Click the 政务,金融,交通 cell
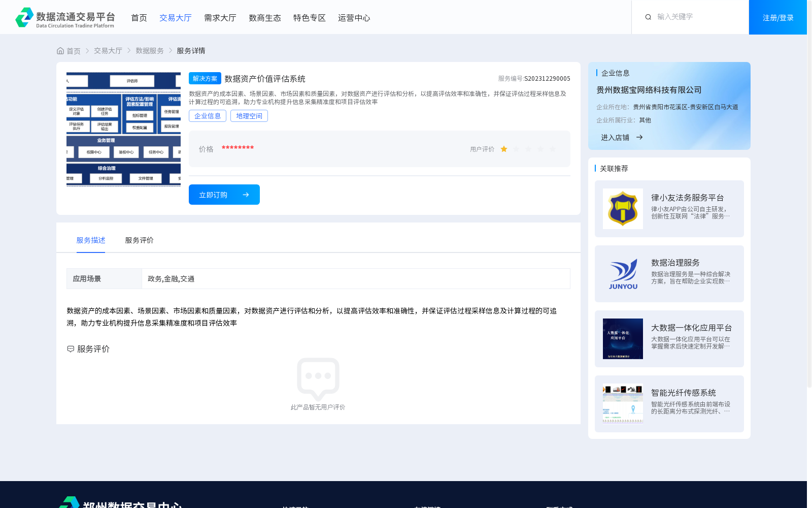This screenshot has height=508, width=812. 356,278
